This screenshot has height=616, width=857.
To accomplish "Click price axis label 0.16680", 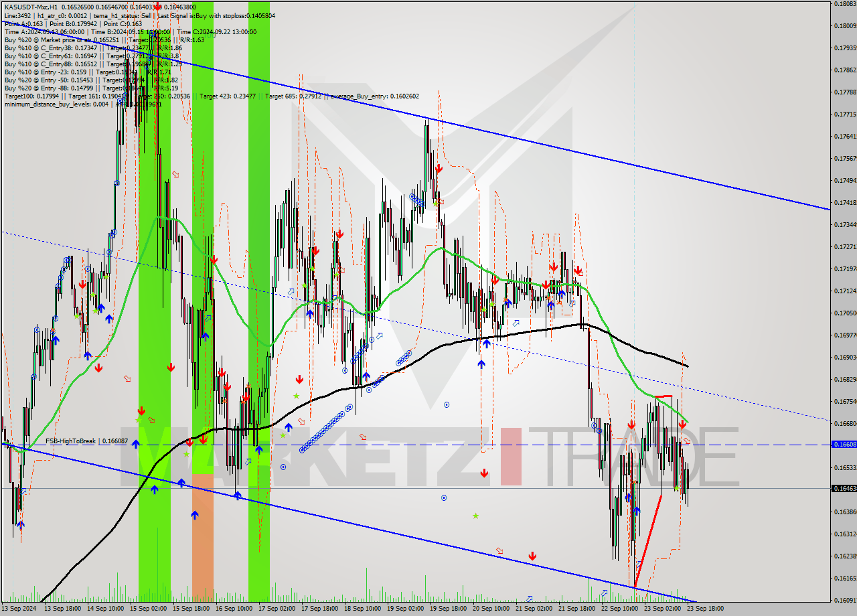I will tap(845, 424).
